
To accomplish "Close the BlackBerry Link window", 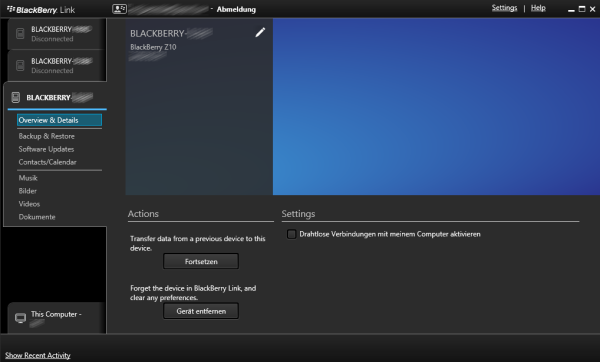I will click(592, 9).
